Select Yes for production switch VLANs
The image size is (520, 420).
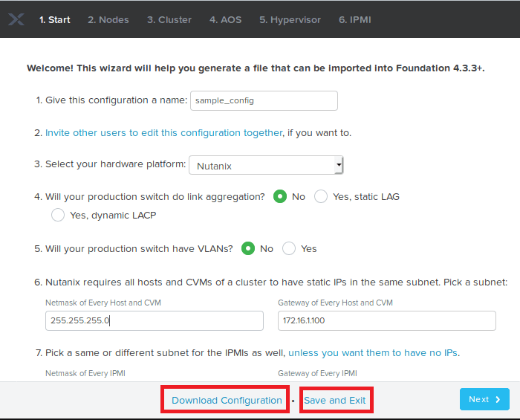coord(289,248)
